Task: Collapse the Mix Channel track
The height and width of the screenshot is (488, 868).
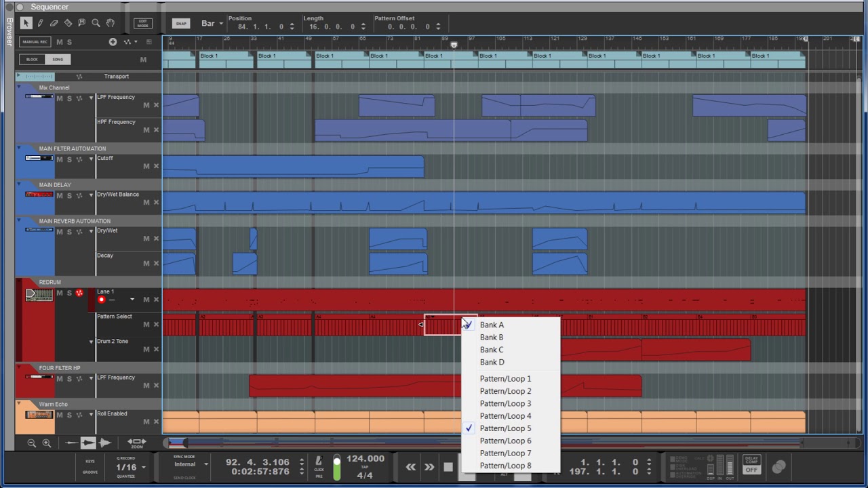Action: coord(19,88)
